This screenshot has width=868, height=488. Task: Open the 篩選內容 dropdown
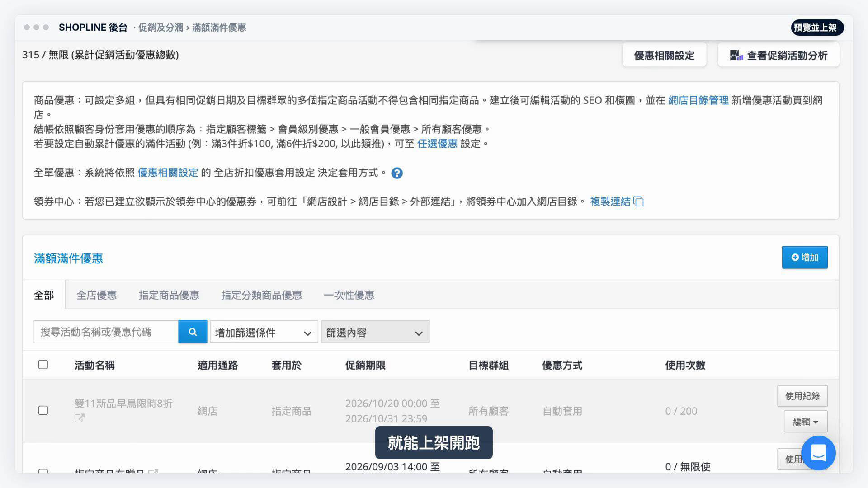point(375,333)
